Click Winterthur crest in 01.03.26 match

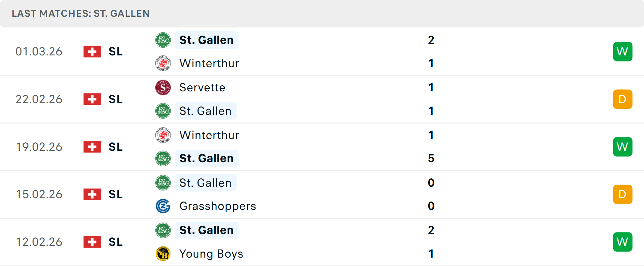163,63
